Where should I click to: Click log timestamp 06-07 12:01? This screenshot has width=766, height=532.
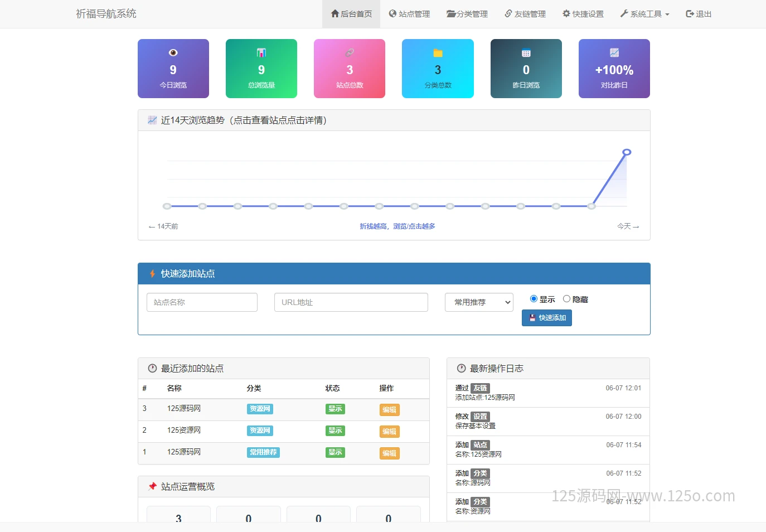(x=623, y=388)
